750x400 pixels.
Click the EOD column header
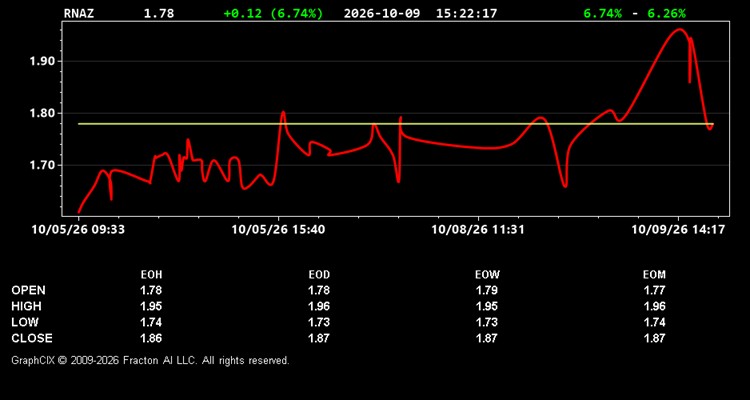coord(319,275)
